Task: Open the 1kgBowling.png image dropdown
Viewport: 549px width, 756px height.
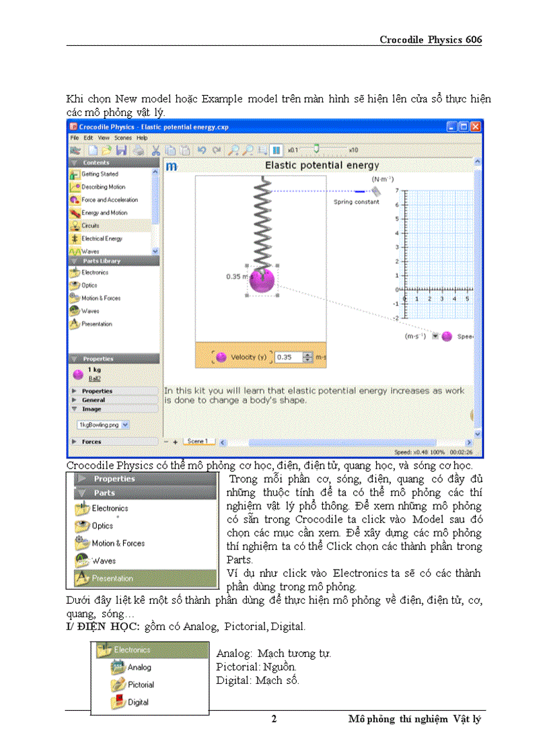Action: (124, 424)
